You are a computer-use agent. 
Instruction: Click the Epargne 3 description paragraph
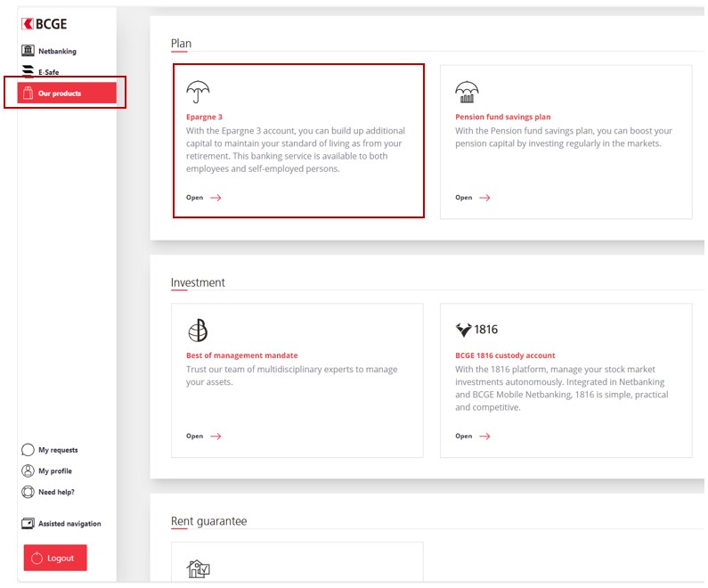click(x=296, y=150)
